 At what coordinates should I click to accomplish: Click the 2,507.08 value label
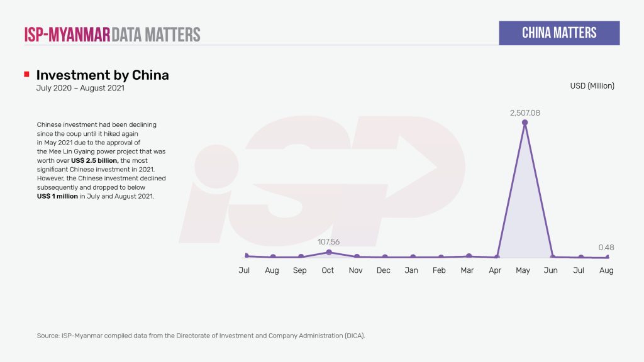[525, 113]
